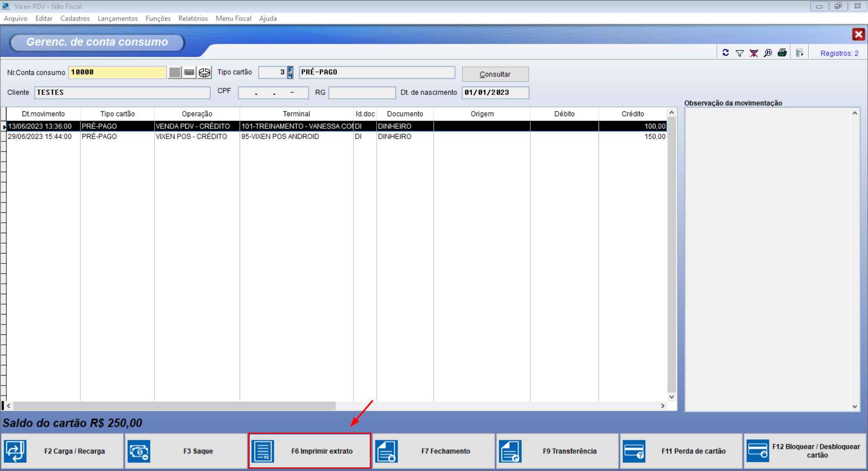The width and height of the screenshot is (868, 471).
Task: Click the database icon in the toolbar
Action: coord(800,53)
